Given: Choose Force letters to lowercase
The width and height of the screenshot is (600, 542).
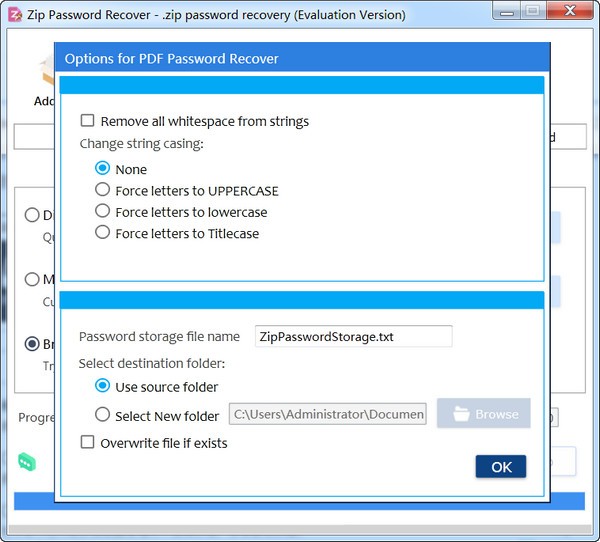Looking at the screenshot, I should click(x=103, y=211).
